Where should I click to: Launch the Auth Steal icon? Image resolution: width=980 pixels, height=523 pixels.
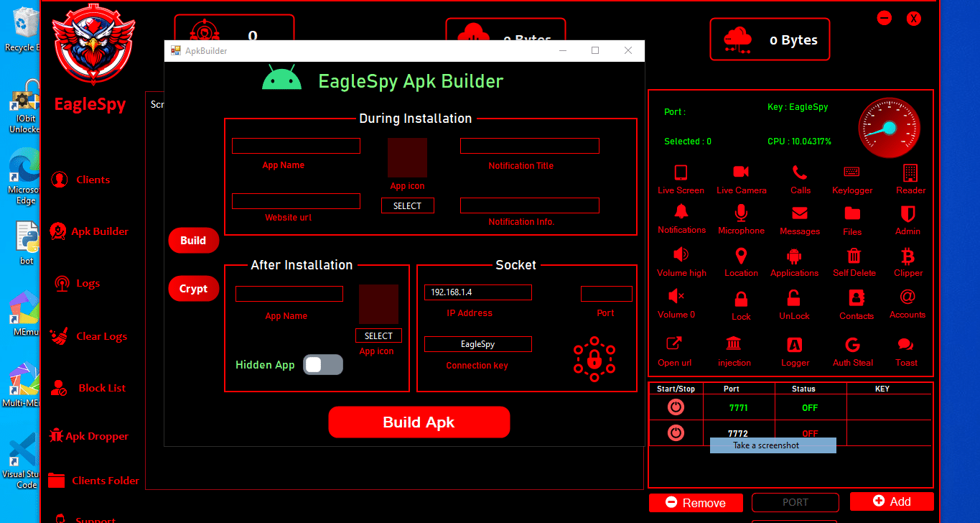(x=852, y=350)
